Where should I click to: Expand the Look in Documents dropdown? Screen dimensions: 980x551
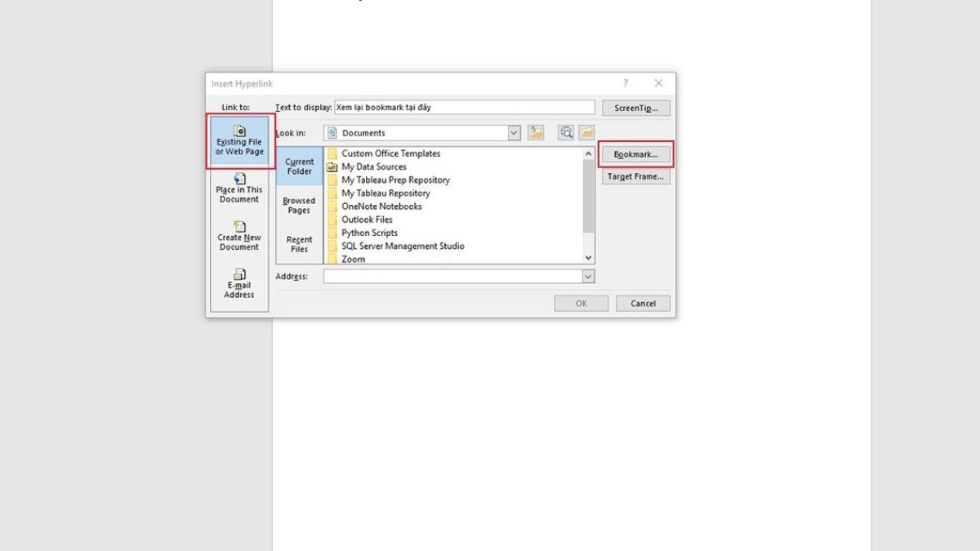click(514, 133)
